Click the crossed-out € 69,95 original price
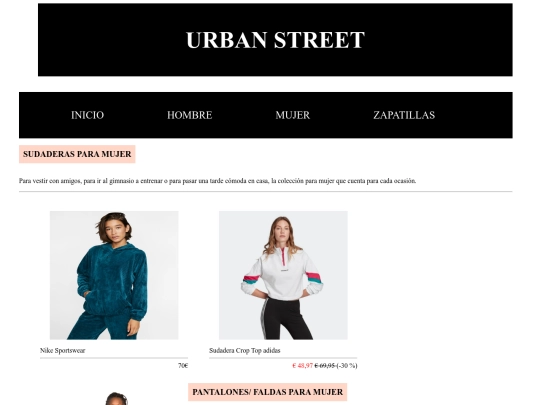The height and width of the screenshot is (405, 540). pos(325,366)
